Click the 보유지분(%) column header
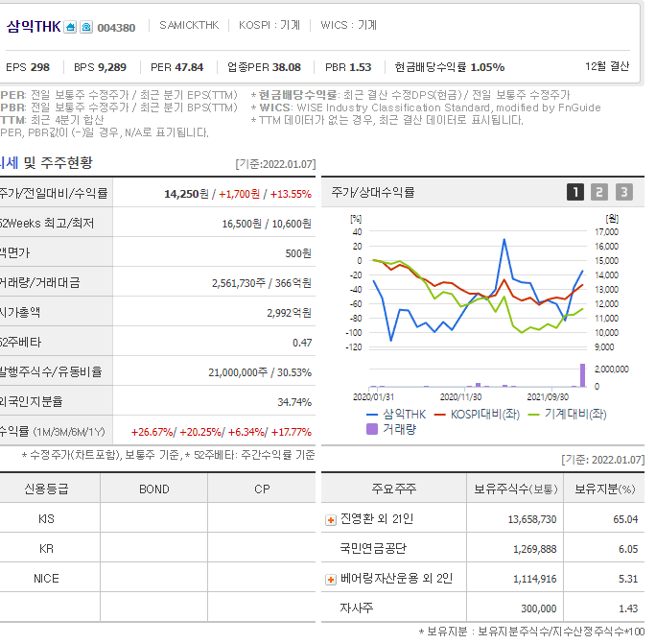 [604, 489]
